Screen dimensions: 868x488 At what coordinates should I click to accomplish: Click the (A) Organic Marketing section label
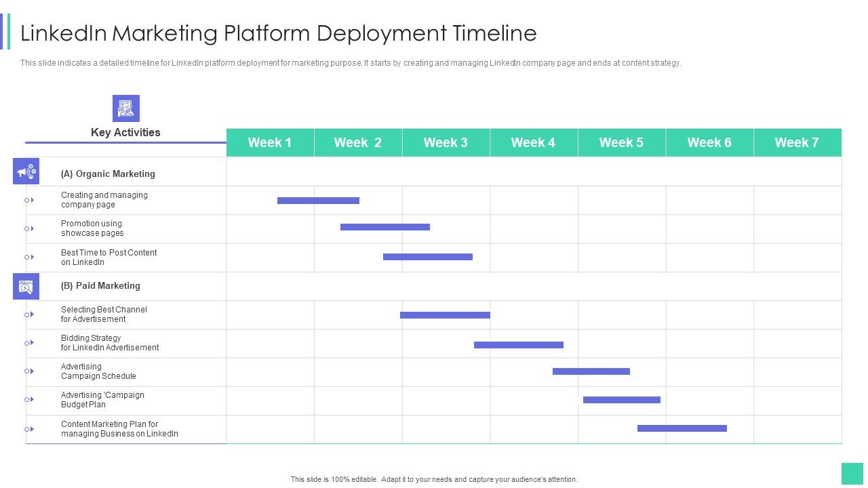click(x=108, y=174)
